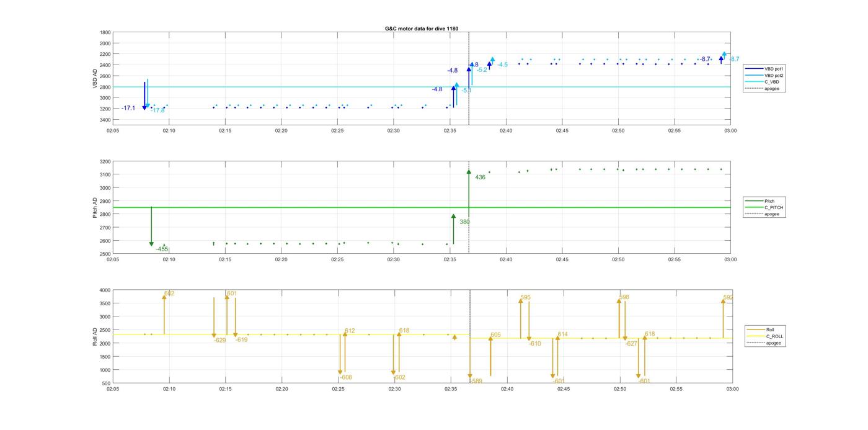Screen dimensions: 868x430
Task: Click the '-5.1' data label
Action: point(466,91)
